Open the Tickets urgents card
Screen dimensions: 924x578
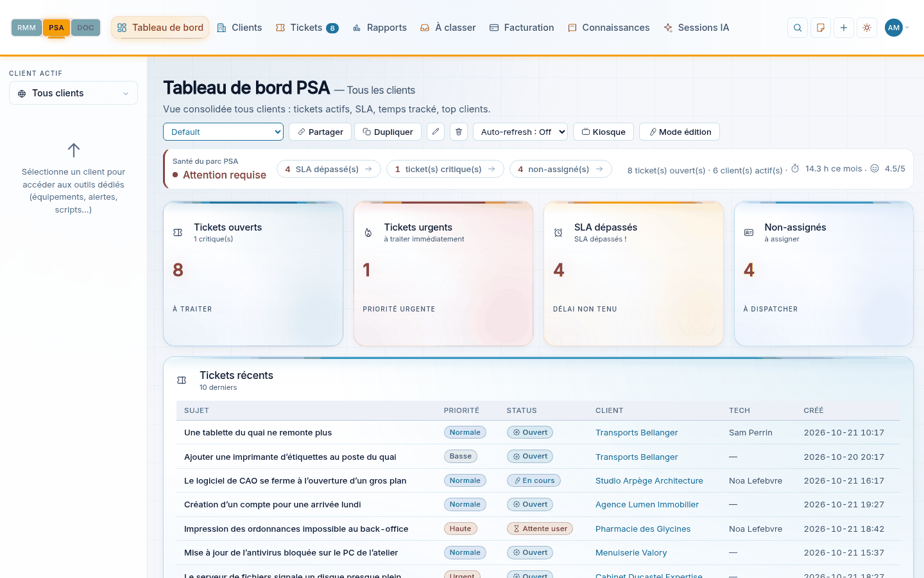(443, 274)
